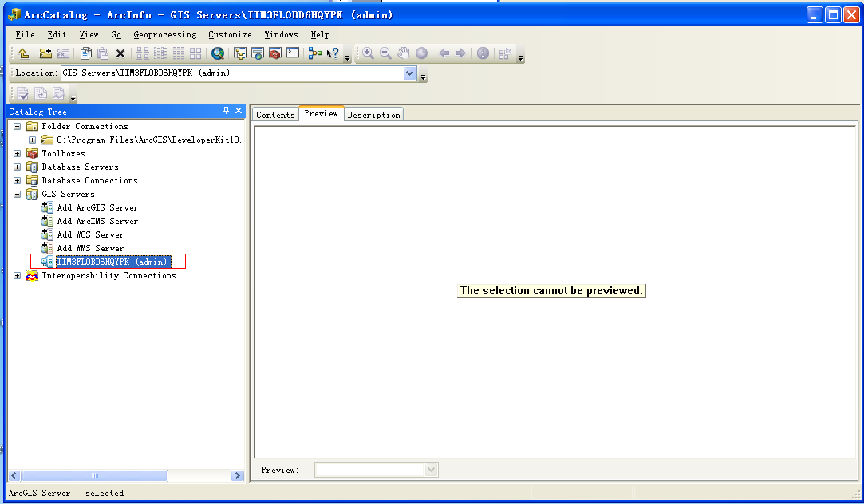Image resolution: width=864 pixels, height=504 pixels.
Task: Open the red ArcToolbox window icon
Action: click(x=275, y=53)
